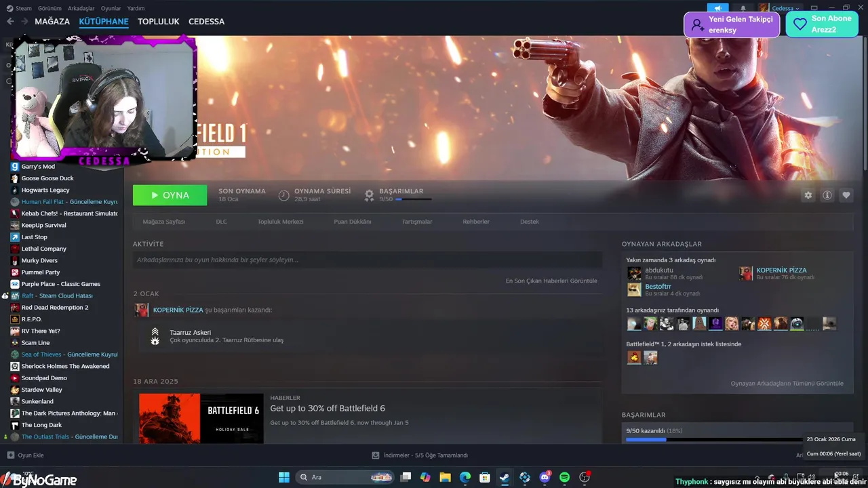Open the Battlefield 6 news thumbnail
The width and height of the screenshot is (868, 488).
click(201, 418)
